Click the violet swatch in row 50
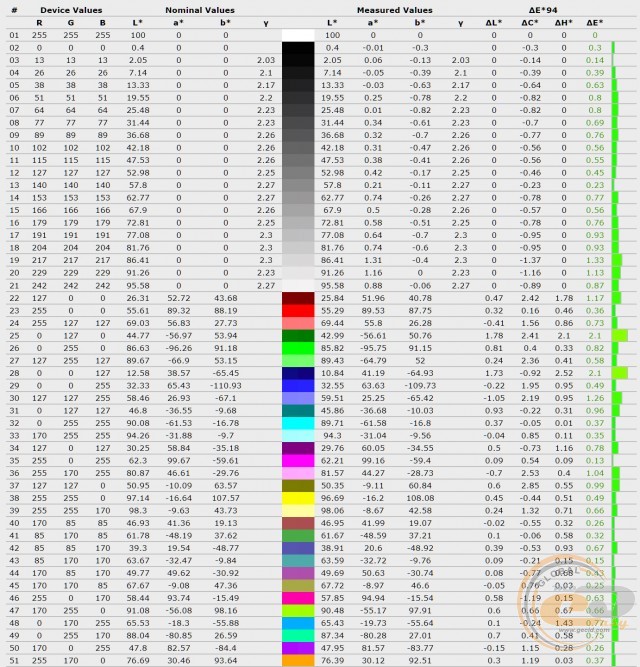This screenshot has height=667, width=640. tap(298, 648)
